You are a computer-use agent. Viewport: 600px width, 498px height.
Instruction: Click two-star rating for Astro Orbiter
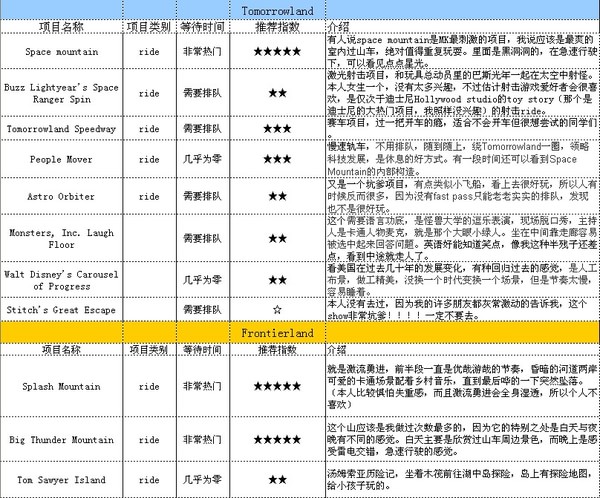point(277,196)
